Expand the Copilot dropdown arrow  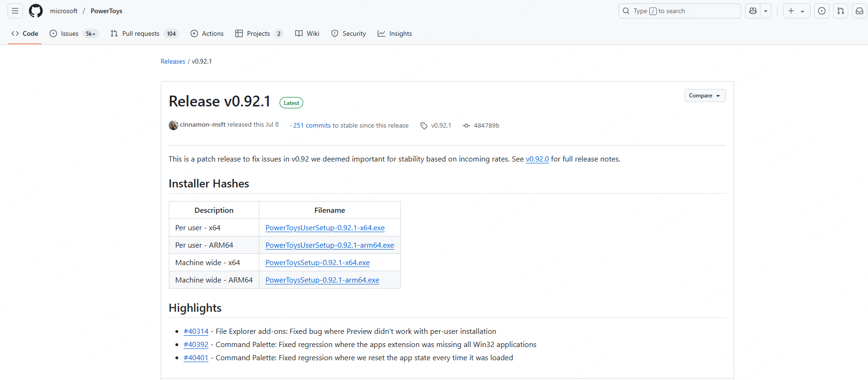(766, 11)
